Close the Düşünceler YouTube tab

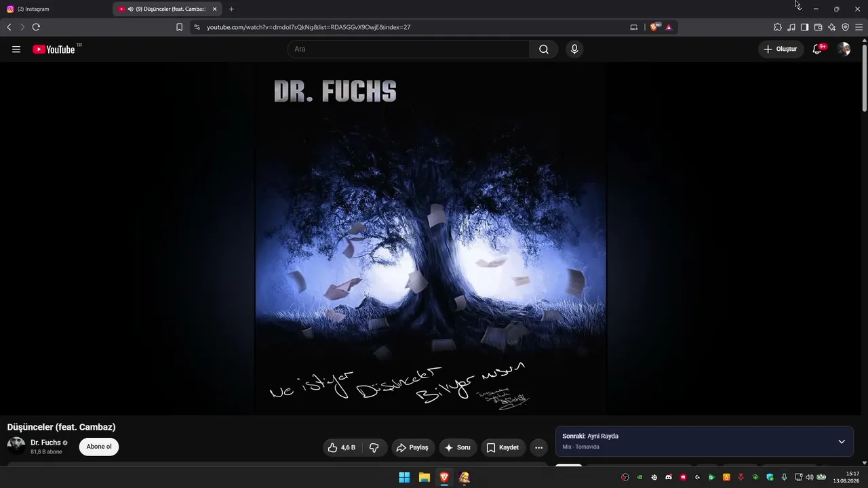(x=214, y=9)
